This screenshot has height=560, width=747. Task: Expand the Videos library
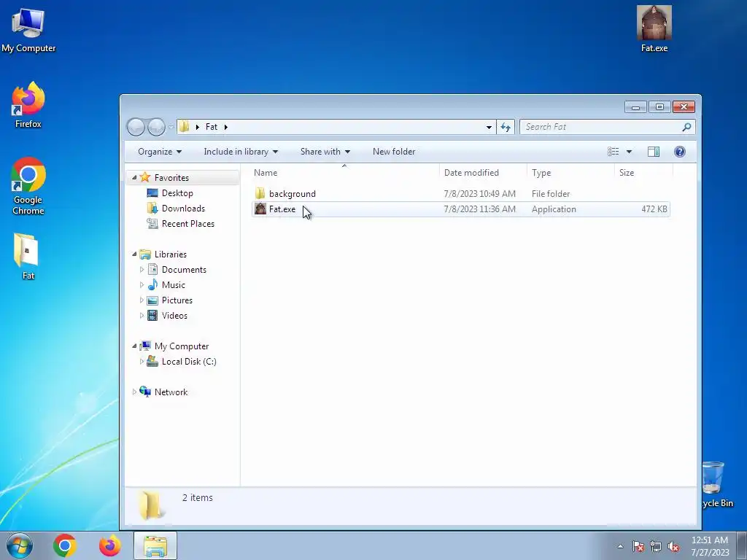click(x=142, y=315)
